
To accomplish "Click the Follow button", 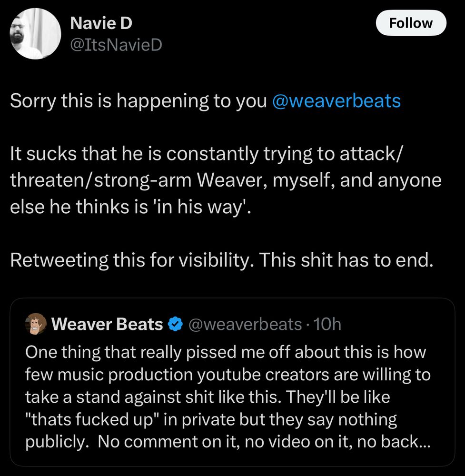I will (411, 23).
